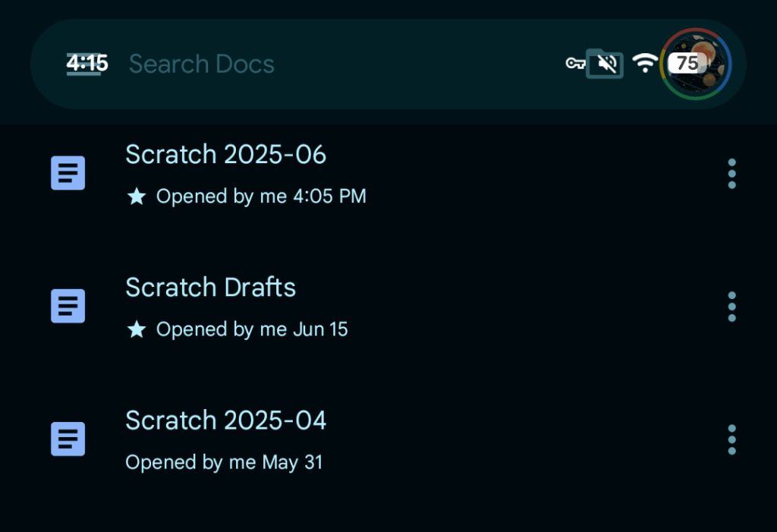Screen dimensions: 777x532
Task: Open the Scratch 2025-04 document icon
Action: pos(68,438)
